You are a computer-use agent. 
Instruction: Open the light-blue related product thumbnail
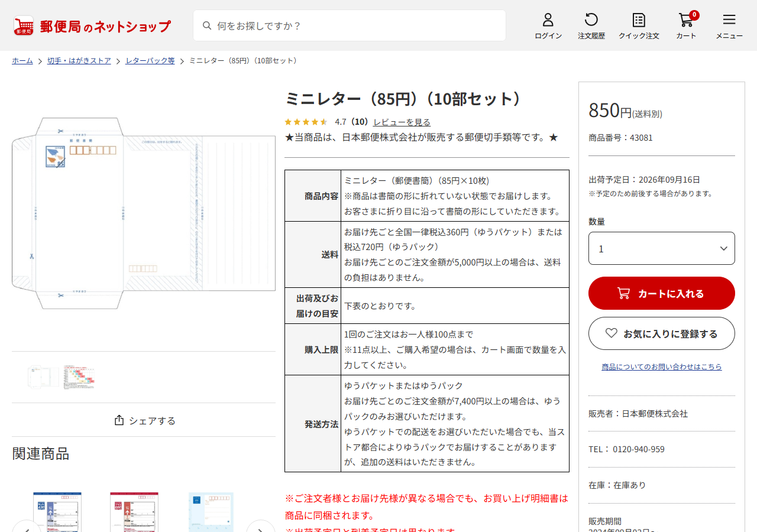click(211, 512)
